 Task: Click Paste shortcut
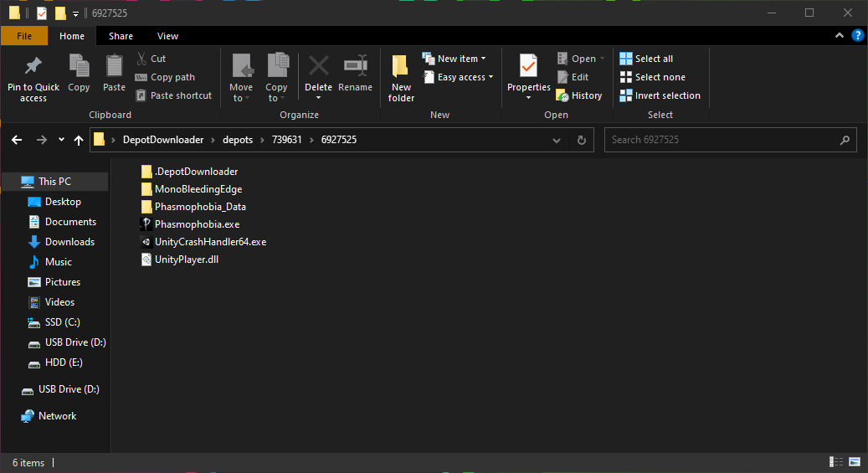[174, 95]
